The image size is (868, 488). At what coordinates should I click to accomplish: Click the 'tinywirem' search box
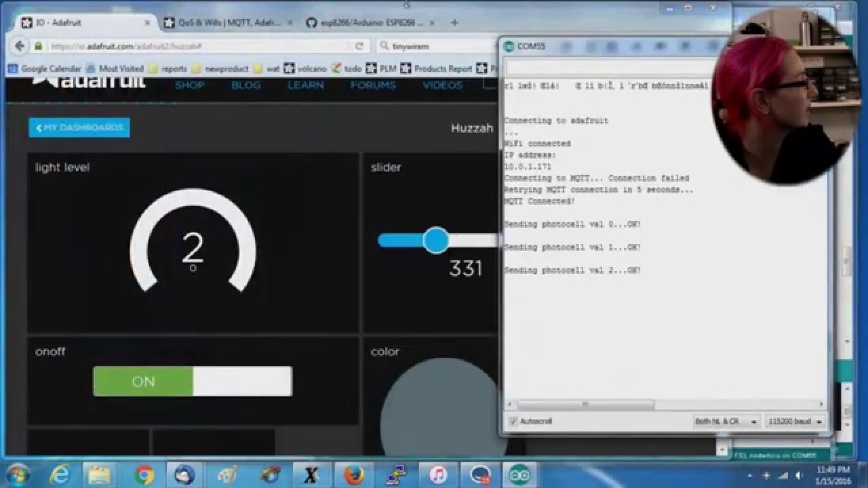coord(437,46)
